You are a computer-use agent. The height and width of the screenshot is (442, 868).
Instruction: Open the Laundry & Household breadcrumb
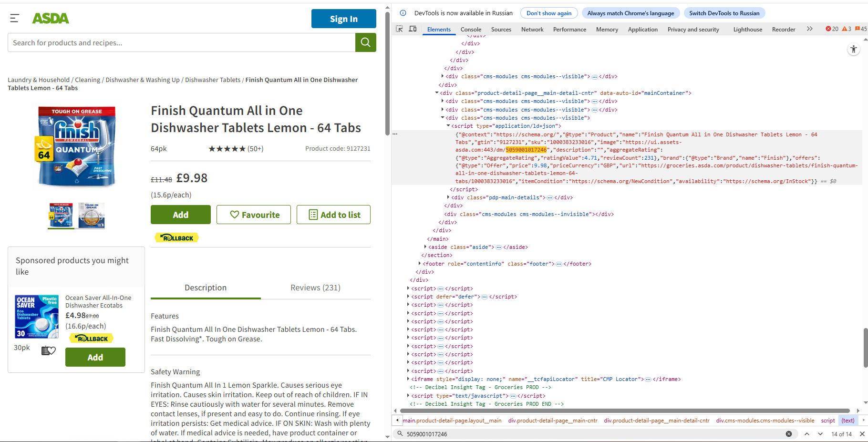pos(39,80)
